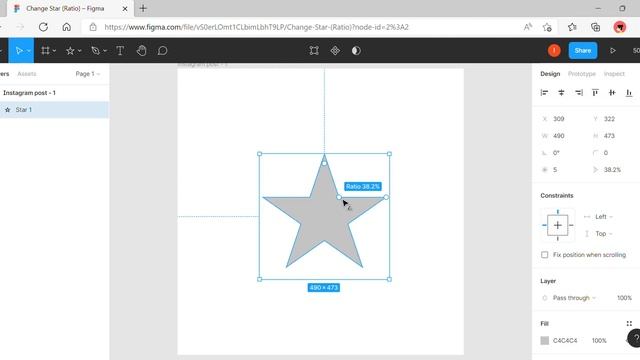Click Align top icon
The height and width of the screenshot is (360, 640).
coord(595,93)
